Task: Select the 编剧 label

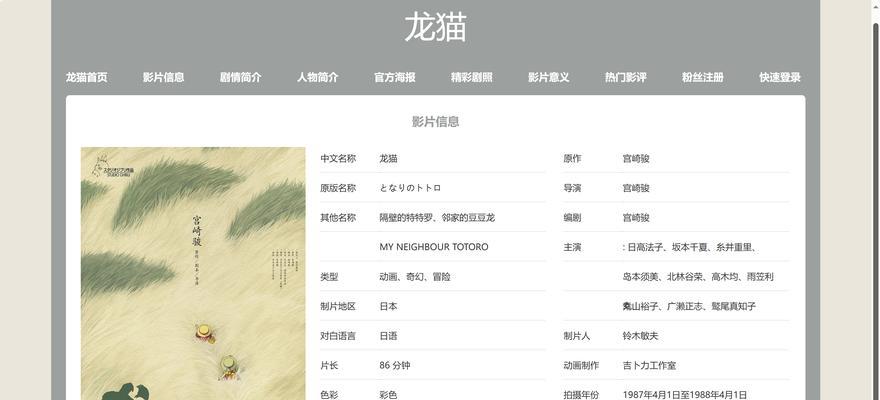Action: (572, 218)
